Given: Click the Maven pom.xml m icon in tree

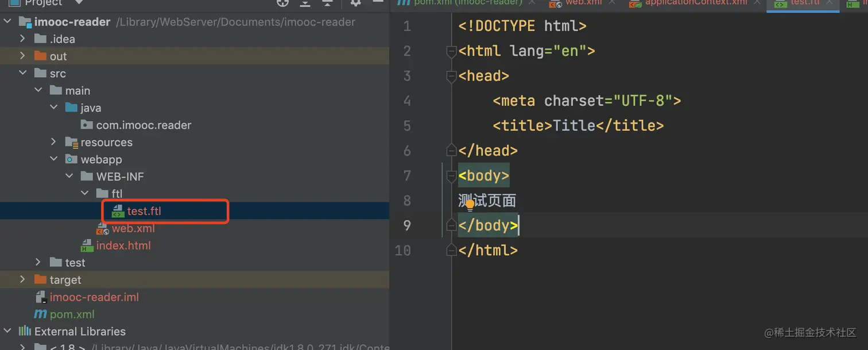Looking at the screenshot, I should [40, 314].
